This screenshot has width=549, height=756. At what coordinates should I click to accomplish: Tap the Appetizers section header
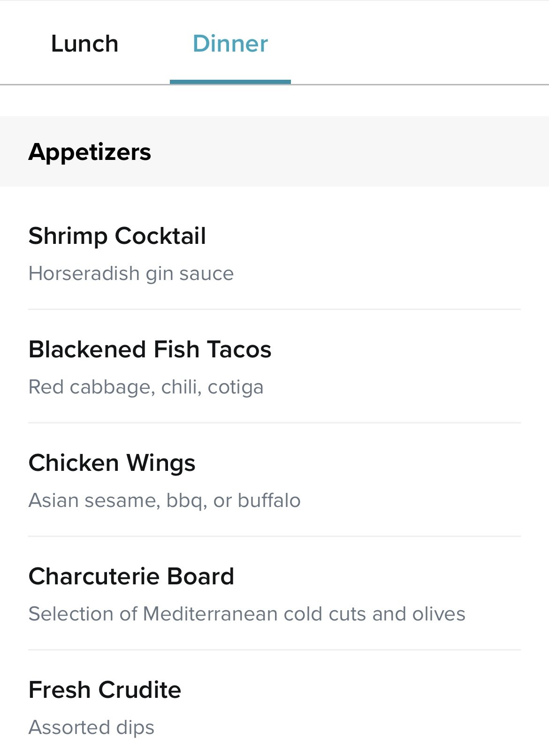point(274,151)
